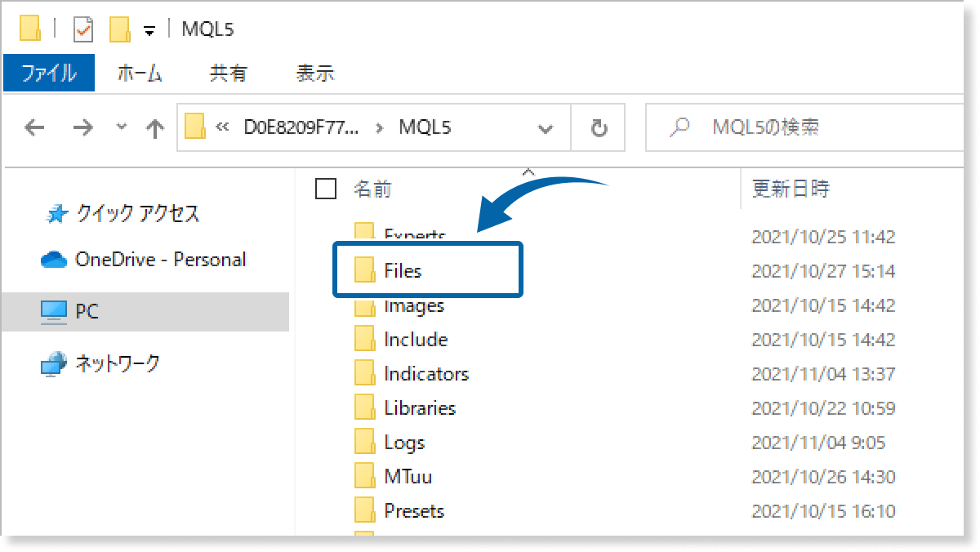This screenshot has height=552, width=980.
Task: Click the Properties icon in quick access toolbar
Action: [83, 29]
